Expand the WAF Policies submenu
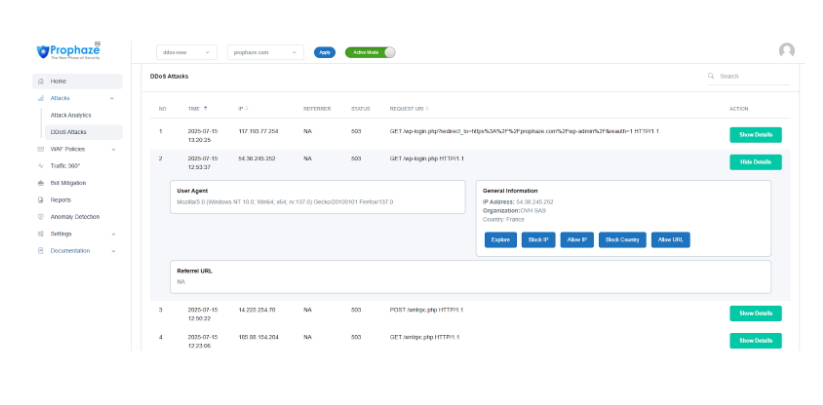This screenshot has width=823, height=405. (112, 149)
